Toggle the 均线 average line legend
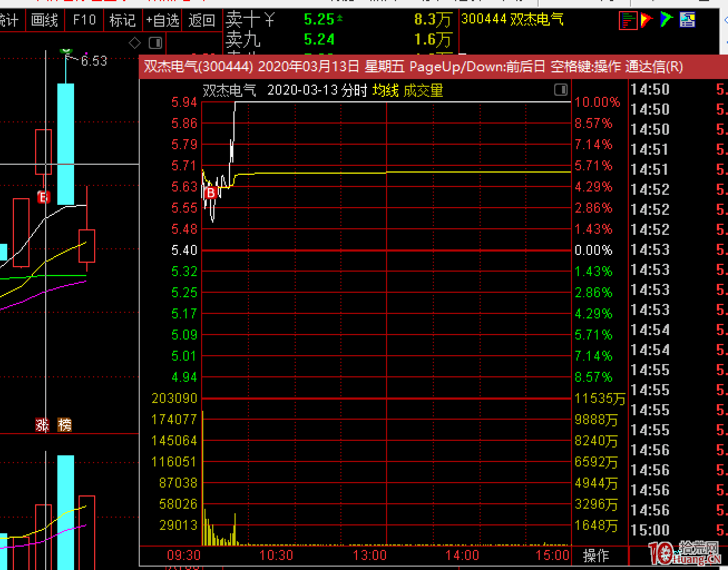Screen dimensions: 728x570 (x=385, y=90)
